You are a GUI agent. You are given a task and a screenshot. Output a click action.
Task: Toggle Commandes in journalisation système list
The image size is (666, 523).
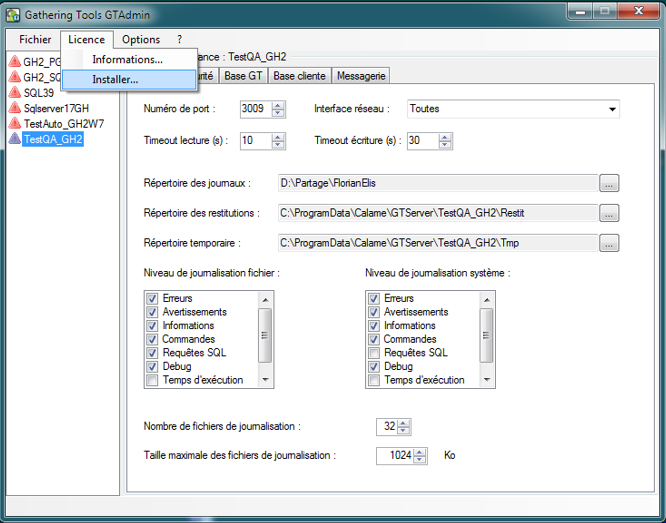coord(374,339)
